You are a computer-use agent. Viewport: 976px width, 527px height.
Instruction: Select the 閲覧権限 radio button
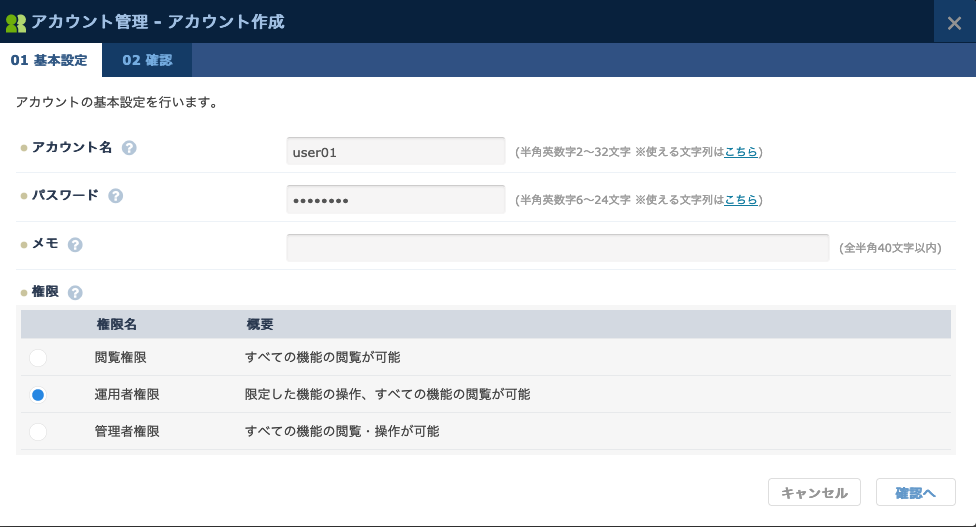coord(38,358)
